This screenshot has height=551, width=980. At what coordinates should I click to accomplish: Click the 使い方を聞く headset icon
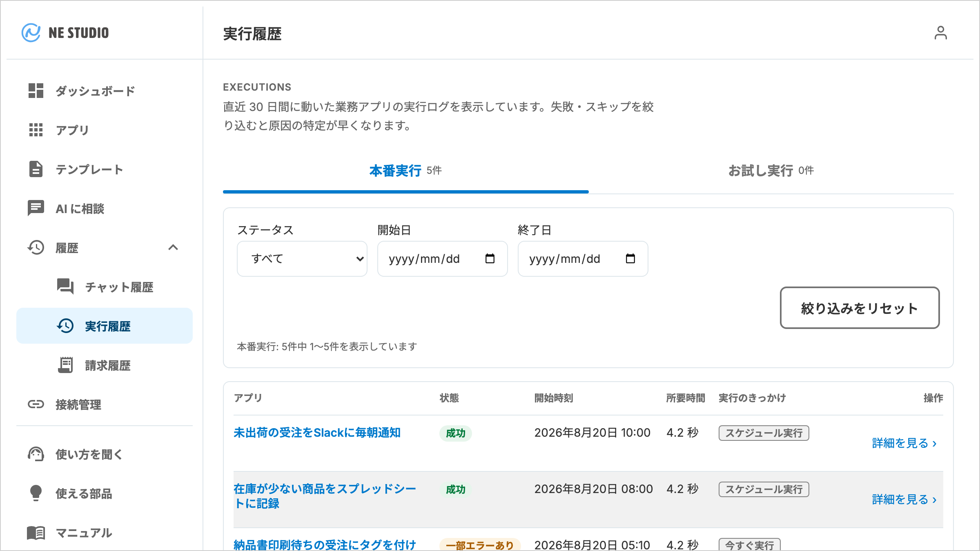36,454
